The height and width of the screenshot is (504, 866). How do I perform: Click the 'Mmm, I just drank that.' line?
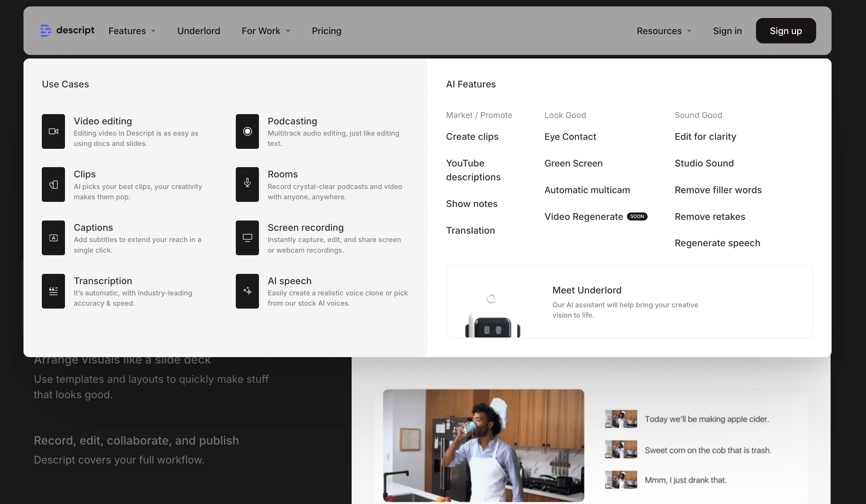click(686, 480)
